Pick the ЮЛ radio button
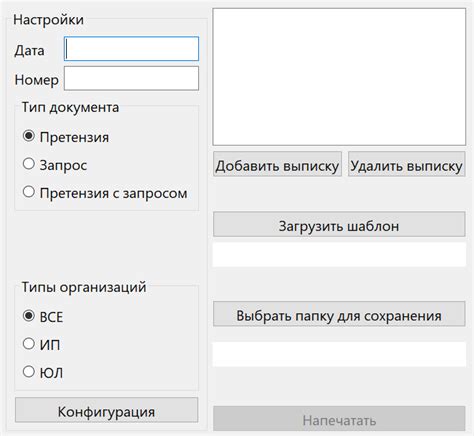The width and height of the screenshot is (474, 436). 43,372
